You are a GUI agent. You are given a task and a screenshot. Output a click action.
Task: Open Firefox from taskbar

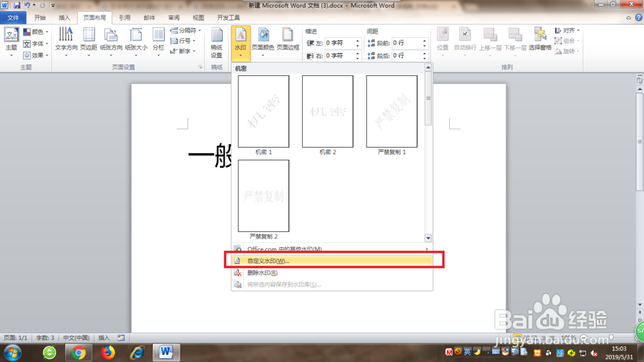pos(108,352)
